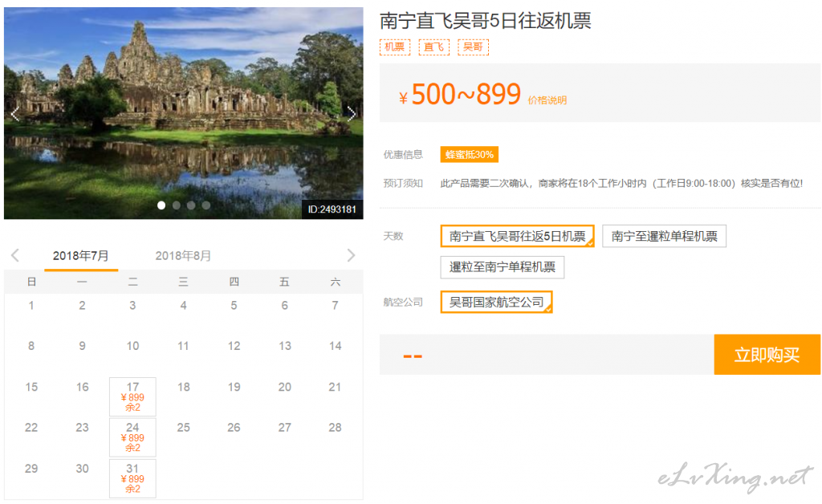Select 暹粒至南宁单程机票 option

tap(503, 267)
